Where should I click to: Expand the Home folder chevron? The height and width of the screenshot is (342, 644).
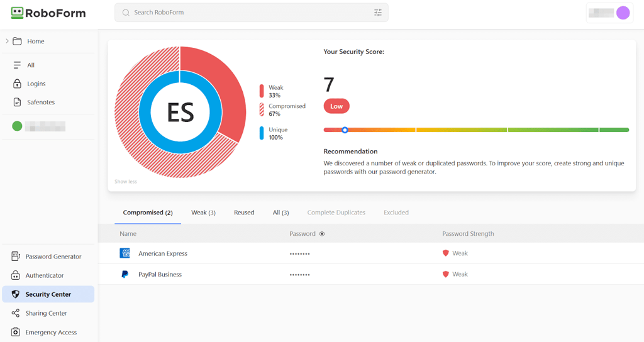(7, 41)
